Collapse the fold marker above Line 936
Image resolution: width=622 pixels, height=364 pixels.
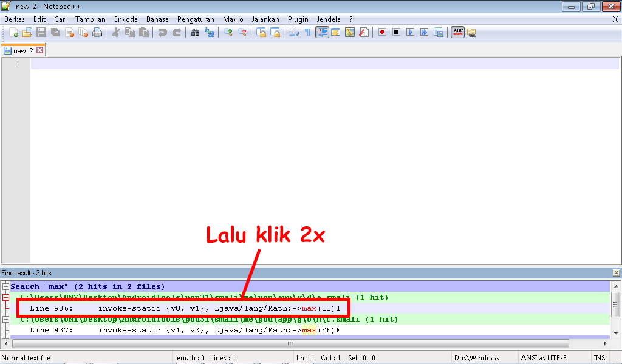pyautogui.click(x=5, y=297)
